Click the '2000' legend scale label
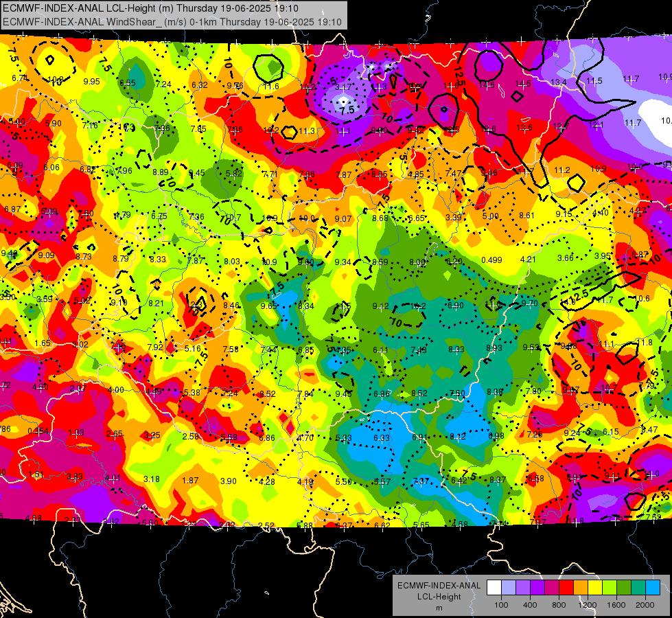This screenshot has height=618, width=672. tap(645, 605)
